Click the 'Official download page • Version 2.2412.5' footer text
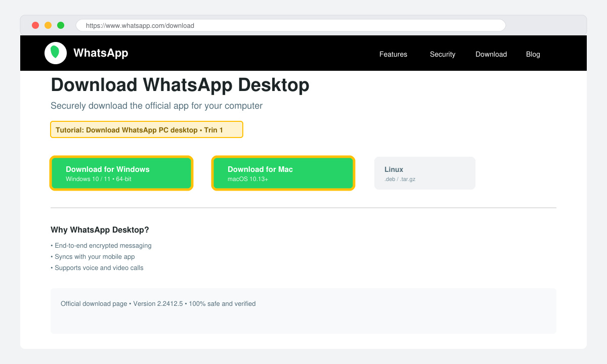The height and width of the screenshot is (364, 607). click(x=158, y=304)
